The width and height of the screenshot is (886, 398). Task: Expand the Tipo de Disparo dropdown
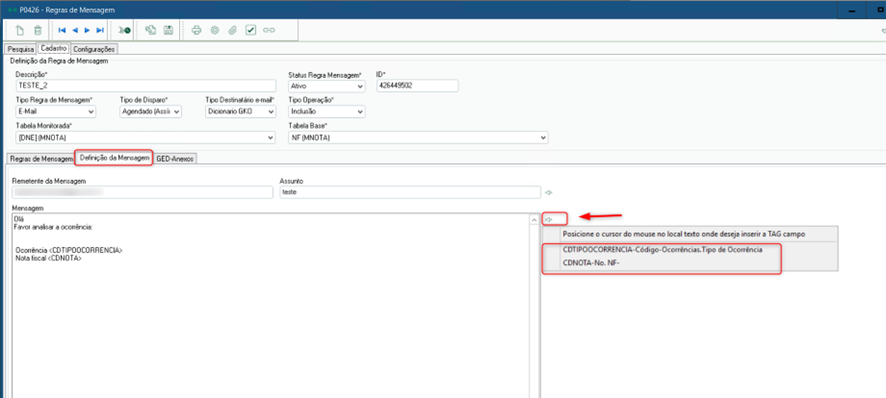(x=151, y=111)
